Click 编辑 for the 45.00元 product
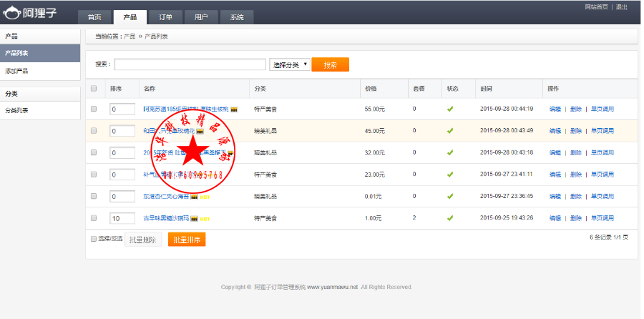 555,131
